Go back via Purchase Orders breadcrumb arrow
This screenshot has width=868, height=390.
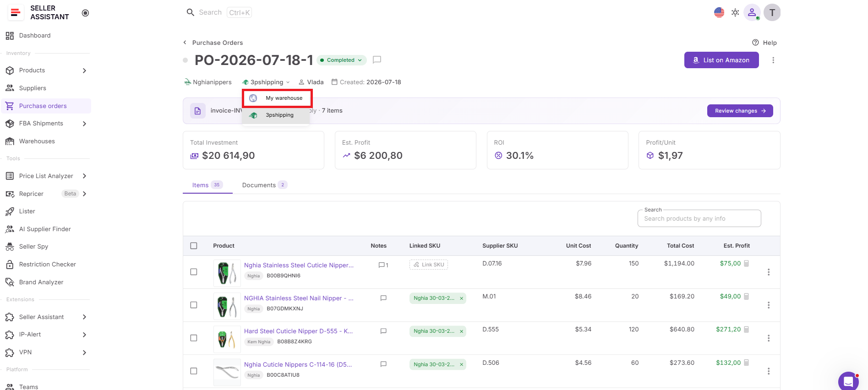pos(185,43)
